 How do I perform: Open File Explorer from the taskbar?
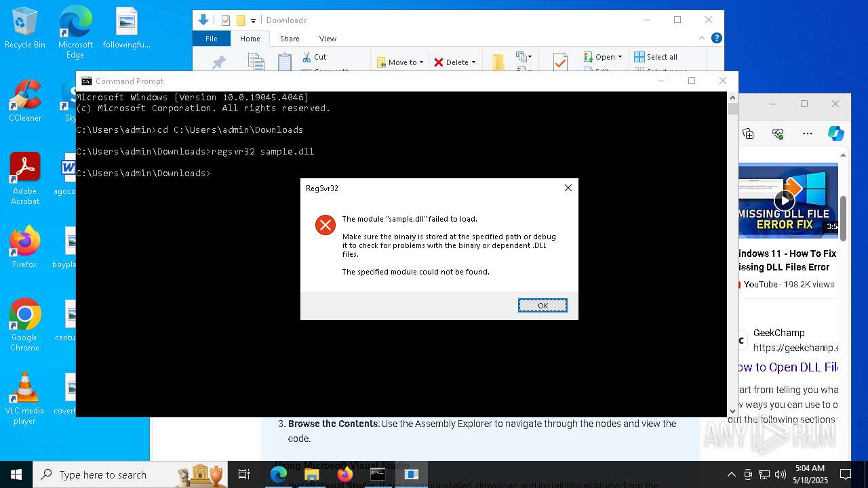312,474
